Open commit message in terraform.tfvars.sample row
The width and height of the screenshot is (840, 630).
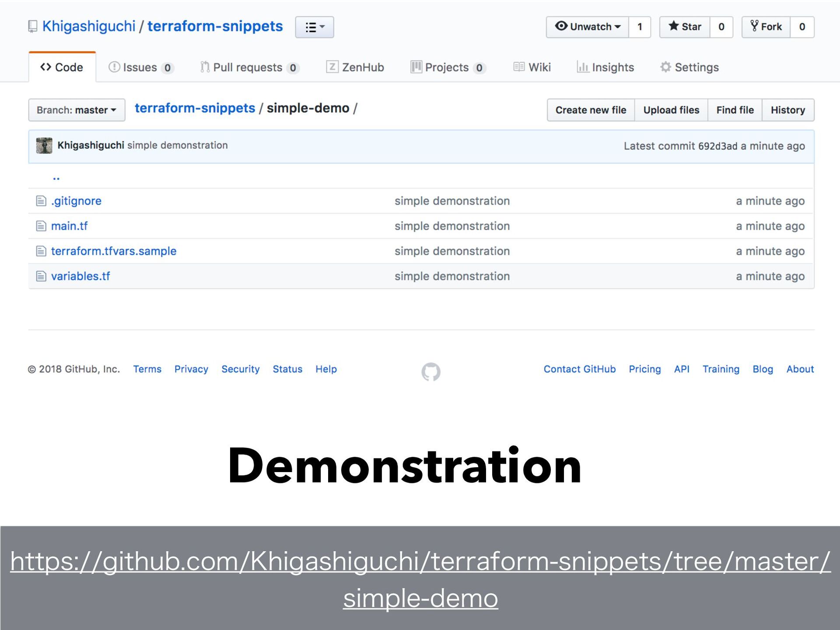point(452,251)
